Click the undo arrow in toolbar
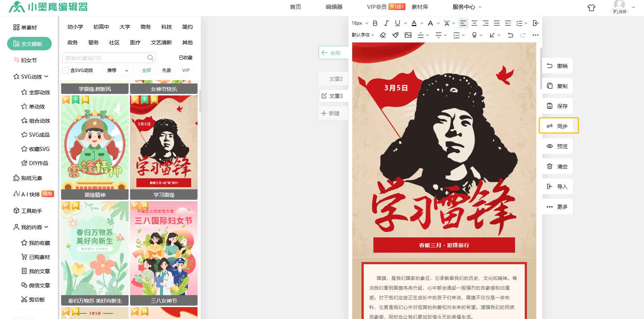 click(x=510, y=35)
